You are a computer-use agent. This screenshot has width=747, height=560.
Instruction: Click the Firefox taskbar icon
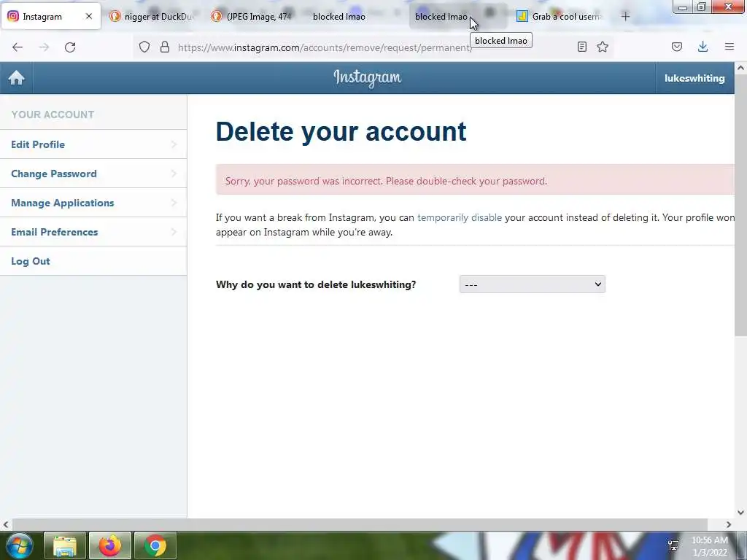(110, 545)
